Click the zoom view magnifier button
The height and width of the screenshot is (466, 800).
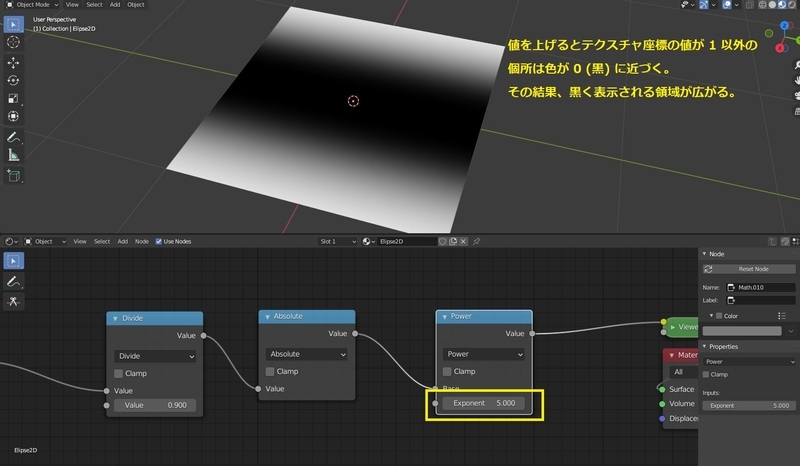[797, 65]
